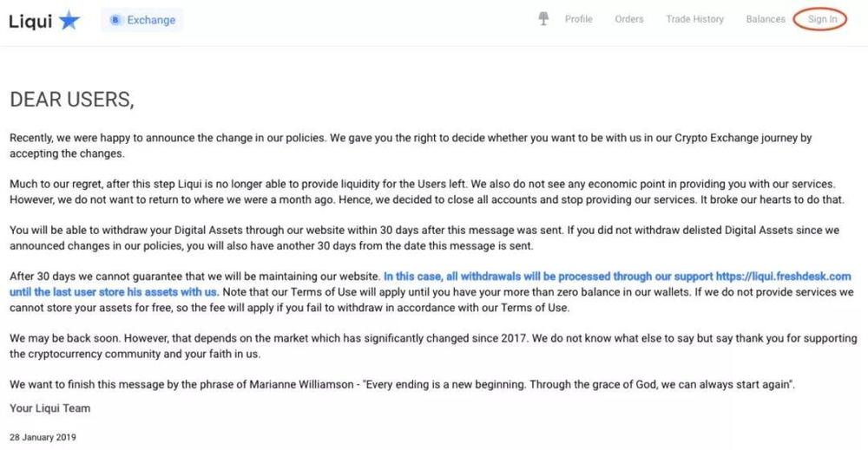Go to the Orders page
Screen dimensions: 868x450
coord(628,19)
